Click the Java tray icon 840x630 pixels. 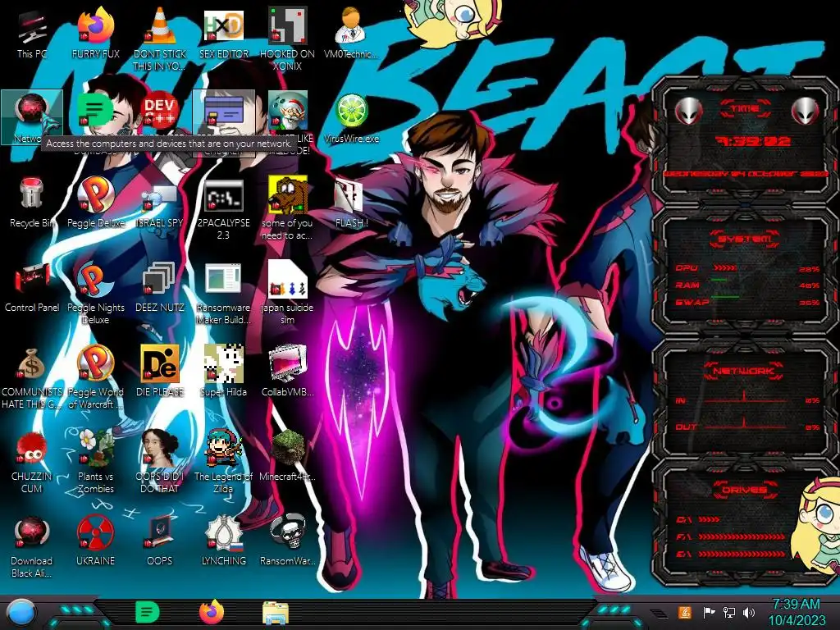point(684,612)
